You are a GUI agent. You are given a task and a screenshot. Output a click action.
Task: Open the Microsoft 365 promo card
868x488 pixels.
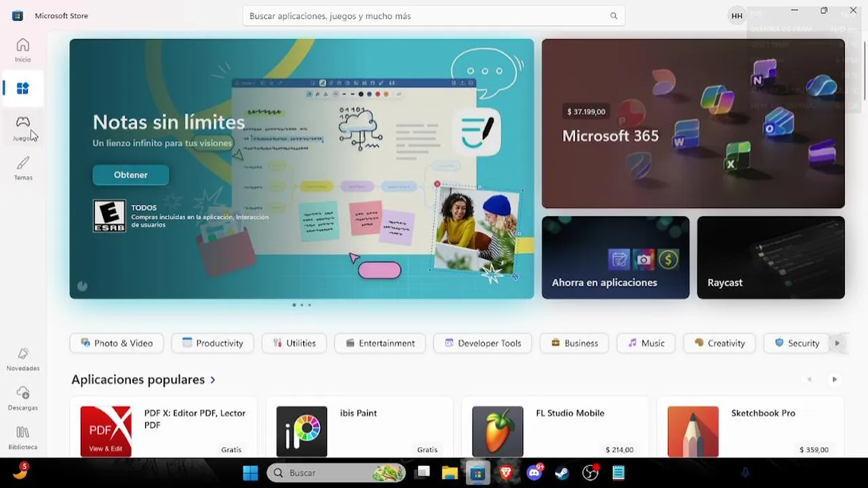(x=693, y=123)
